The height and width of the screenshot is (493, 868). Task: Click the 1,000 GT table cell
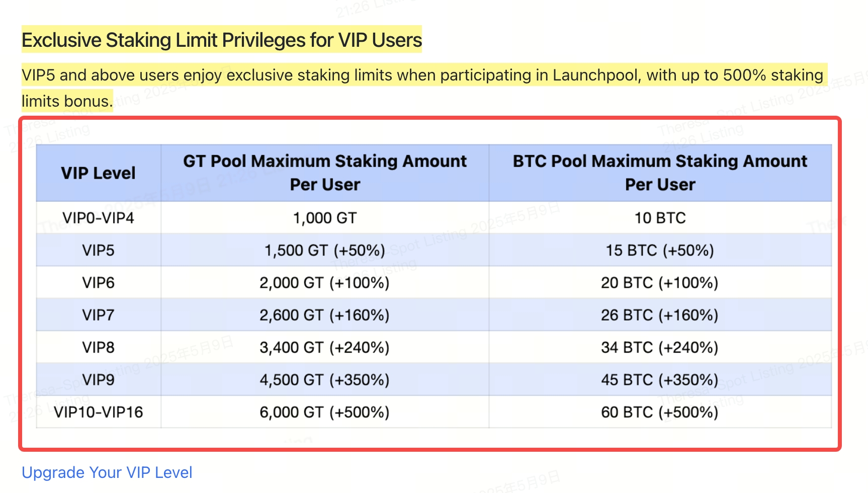[x=325, y=218]
